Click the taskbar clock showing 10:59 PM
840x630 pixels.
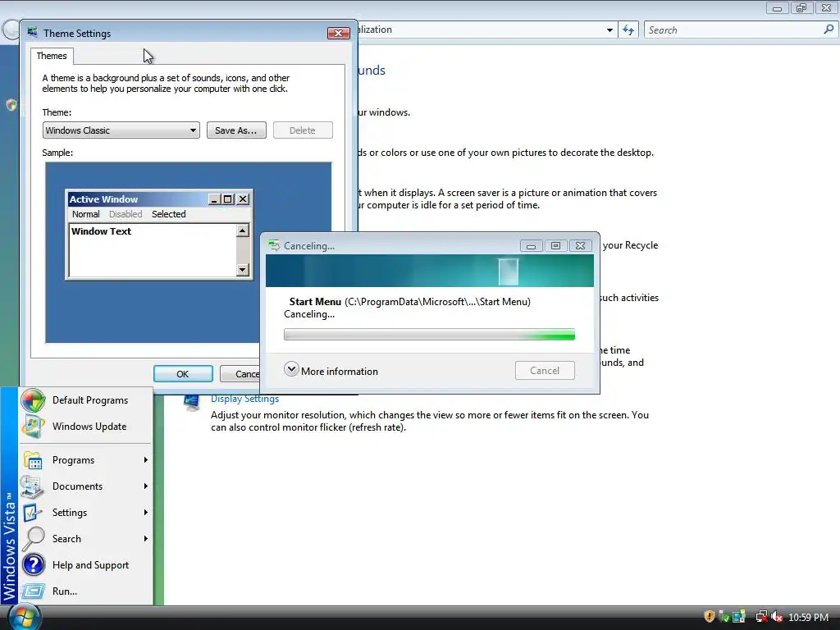point(808,617)
